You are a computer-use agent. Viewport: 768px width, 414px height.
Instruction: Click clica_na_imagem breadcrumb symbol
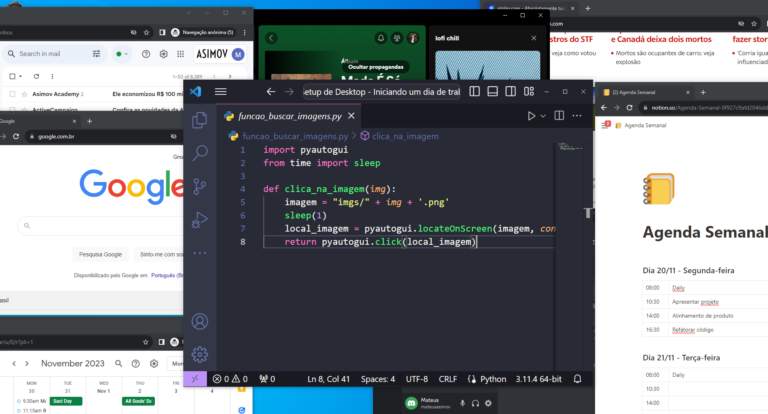[x=405, y=136]
